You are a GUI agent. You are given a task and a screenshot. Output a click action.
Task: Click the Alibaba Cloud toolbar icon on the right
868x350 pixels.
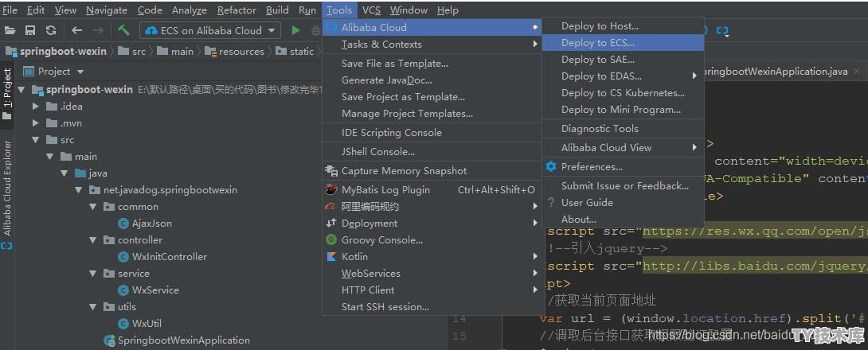click(x=721, y=31)
